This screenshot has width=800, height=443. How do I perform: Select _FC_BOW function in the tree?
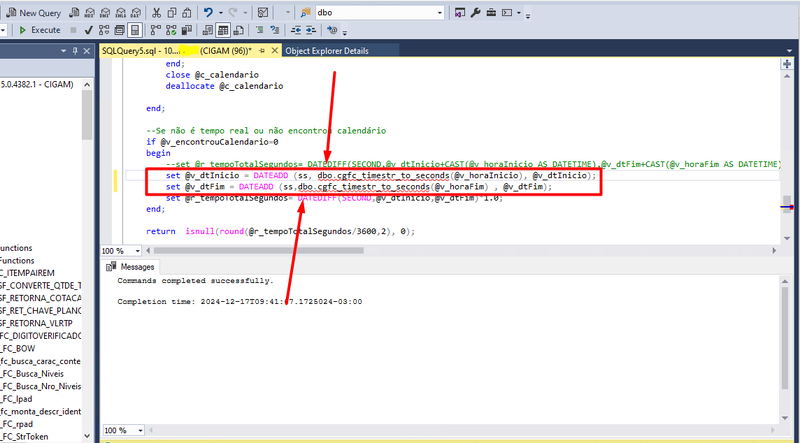click(17, 349)
